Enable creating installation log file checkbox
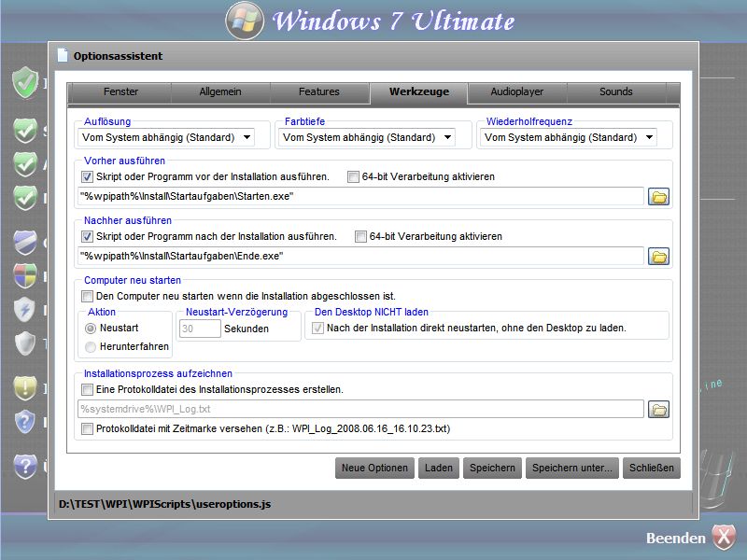 pos(88,389)
